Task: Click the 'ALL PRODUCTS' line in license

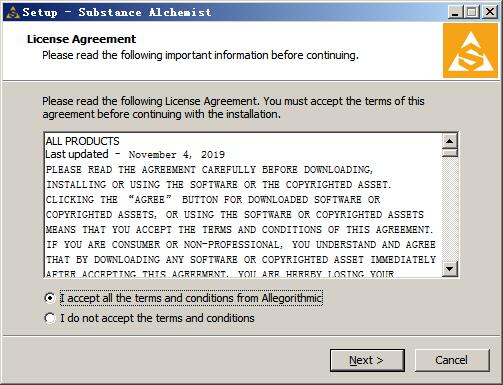Action: click(82, 141)
